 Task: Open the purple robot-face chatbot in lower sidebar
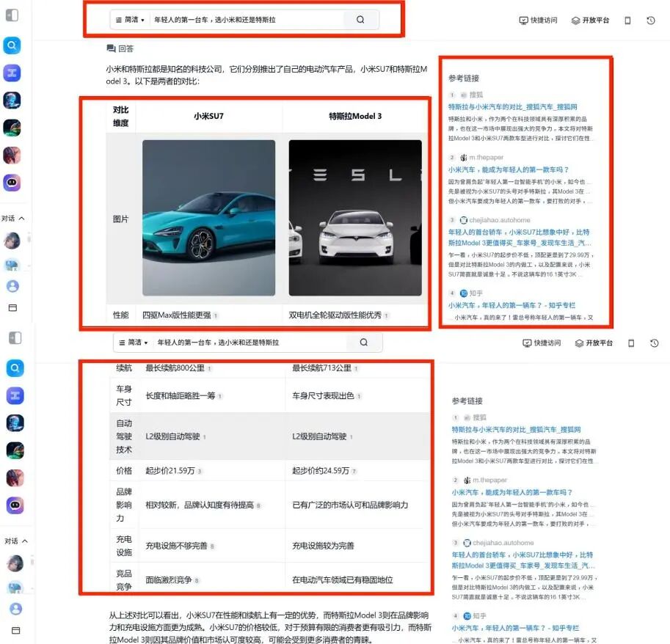15,505
